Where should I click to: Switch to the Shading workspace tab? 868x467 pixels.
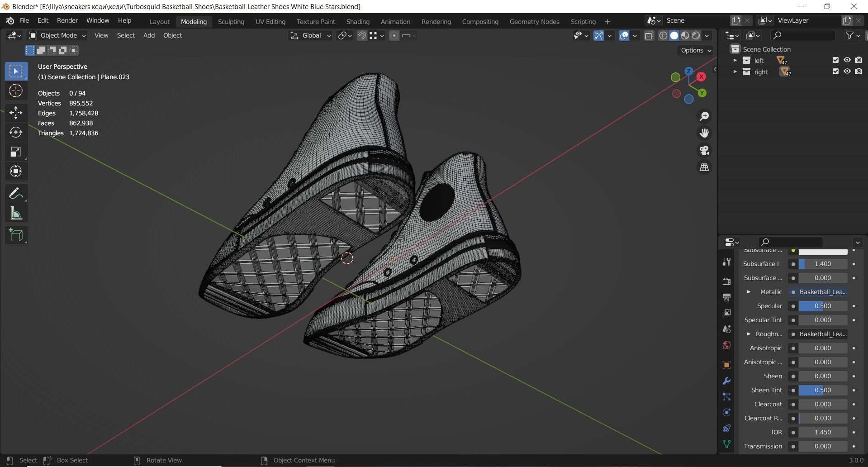pyautogui.click(x=358, y=22)
